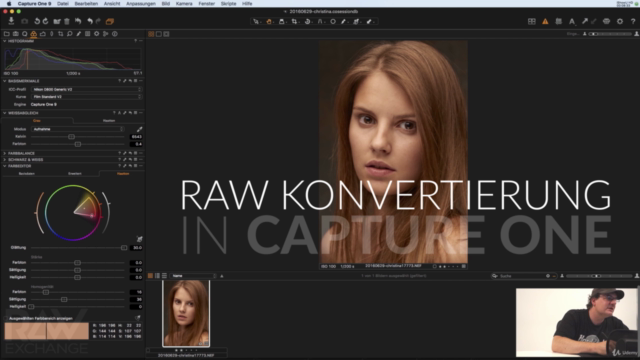This screenshot has height=360, width=640.
Task: Select the Loupe cursor tool
Action: pyautogui.click(x=282, y=22)
